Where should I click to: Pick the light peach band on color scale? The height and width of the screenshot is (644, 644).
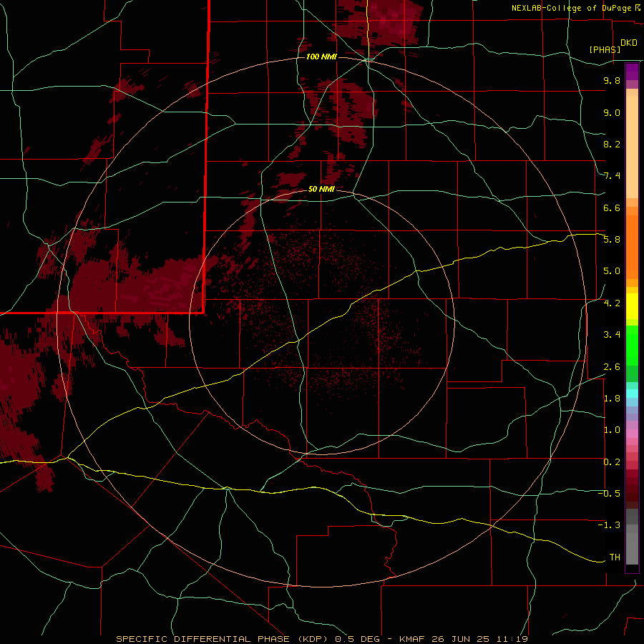[x=632, y=147]
